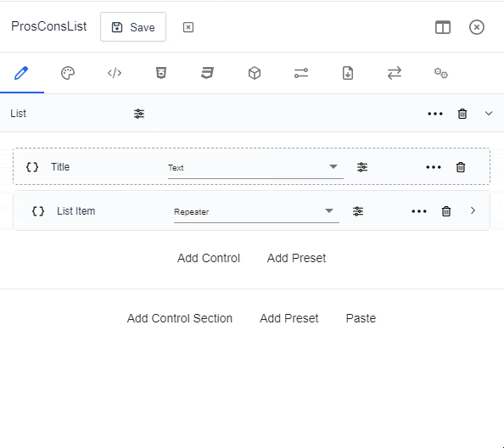Switch to the CSS3 tab
The image size is (504, 448).
tap(207, 73)
